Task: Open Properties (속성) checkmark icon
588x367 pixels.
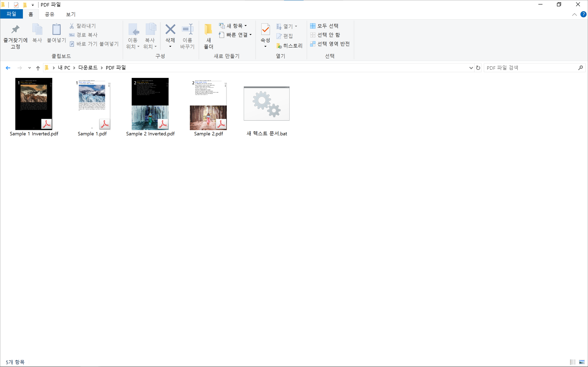Action: 265,30
